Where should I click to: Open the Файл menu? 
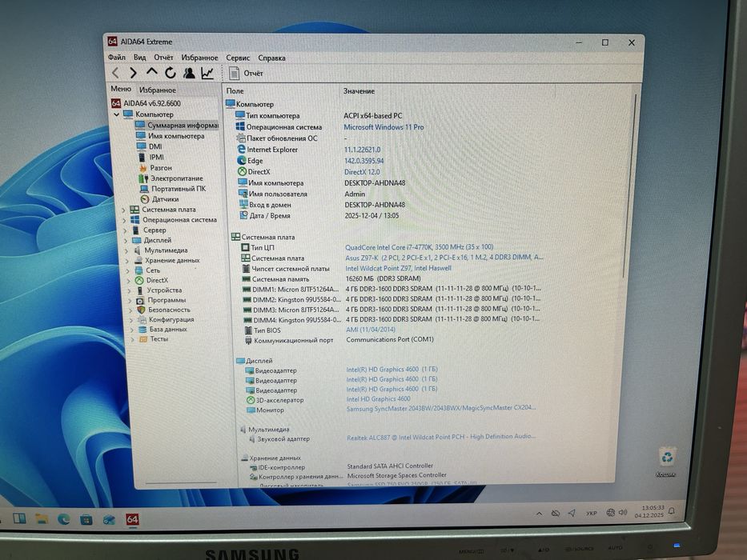117,58
